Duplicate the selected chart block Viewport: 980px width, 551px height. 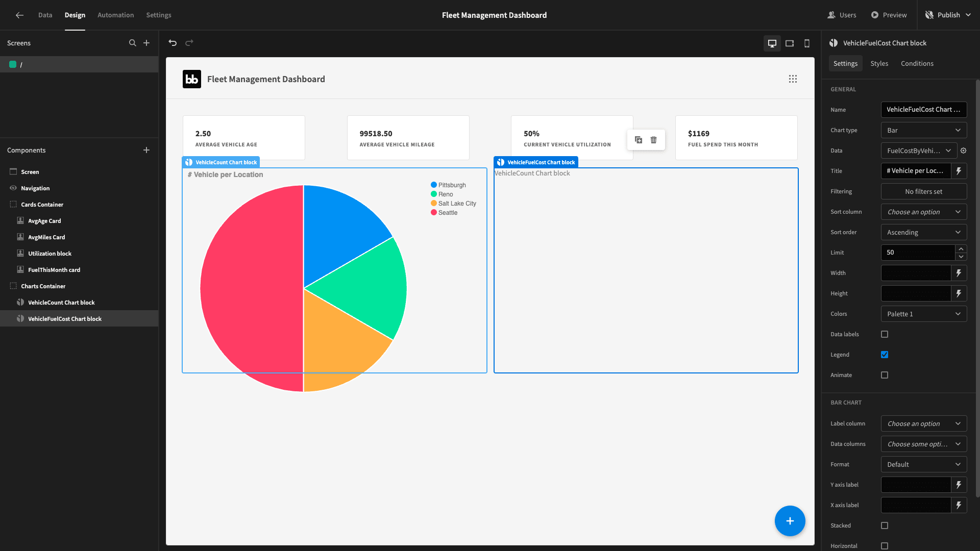(x=639, y=140)
